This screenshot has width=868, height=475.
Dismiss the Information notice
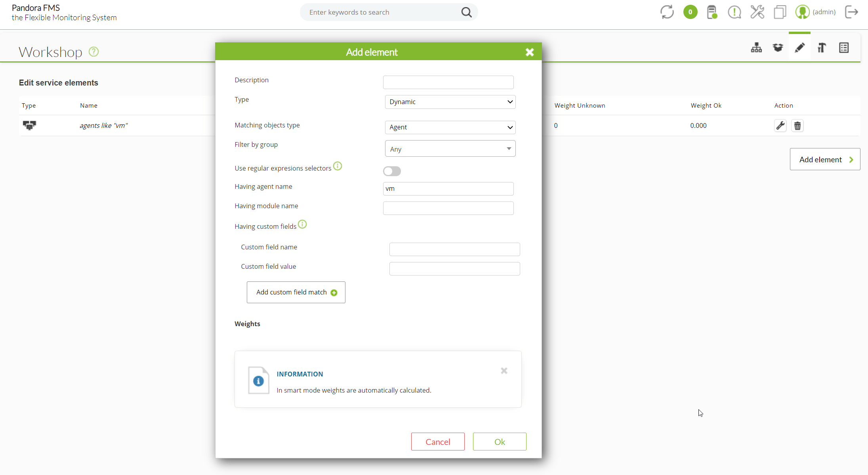coord(504,370)
